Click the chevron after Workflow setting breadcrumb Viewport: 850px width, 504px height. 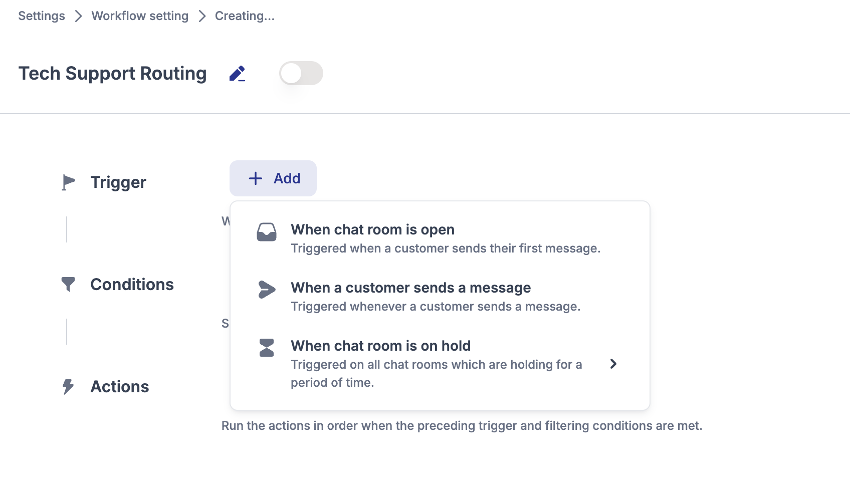202,16
